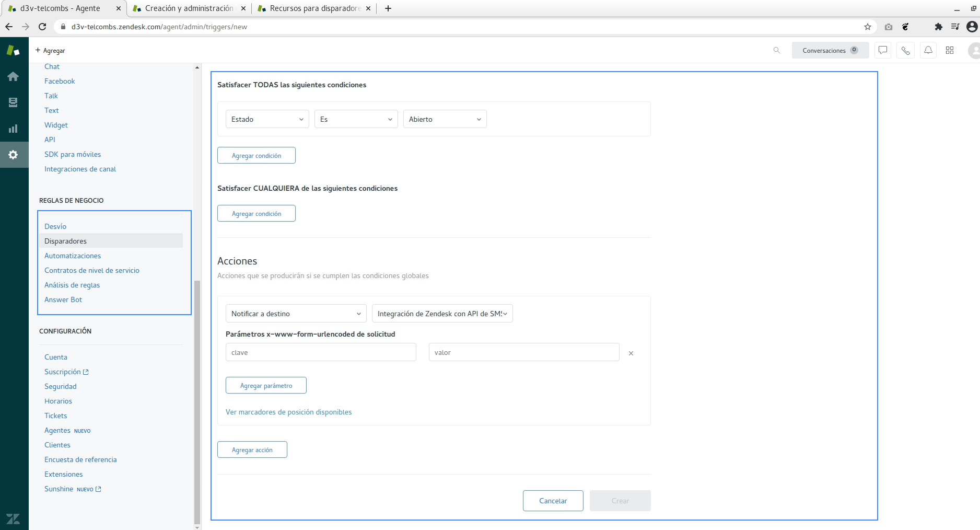
Task: Open Encuesta de referencia link
Action: [80, 459]
